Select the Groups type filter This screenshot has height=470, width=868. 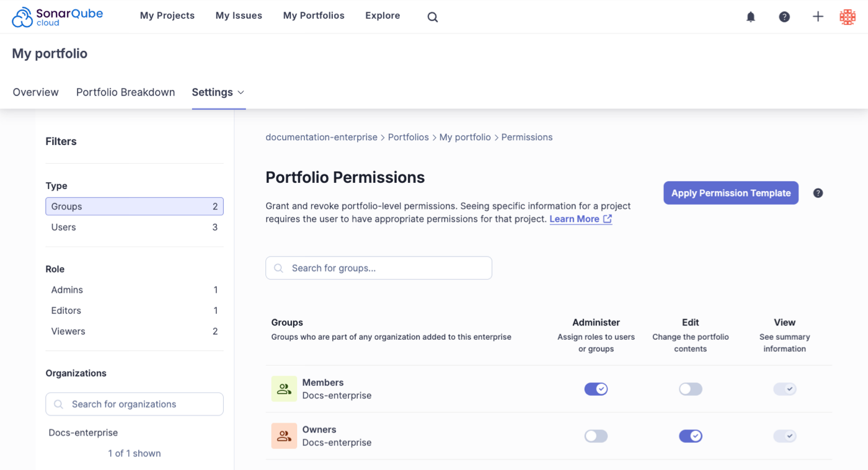135,206
